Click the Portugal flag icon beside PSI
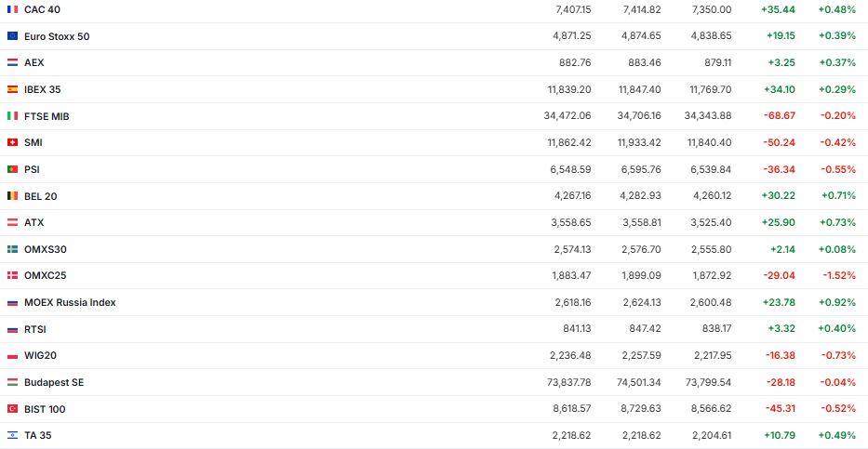868x449 pixels. tap(12, 169)
